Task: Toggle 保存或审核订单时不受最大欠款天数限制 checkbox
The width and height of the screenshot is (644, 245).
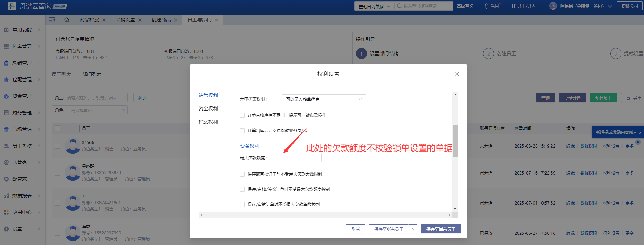Action: 242,174
